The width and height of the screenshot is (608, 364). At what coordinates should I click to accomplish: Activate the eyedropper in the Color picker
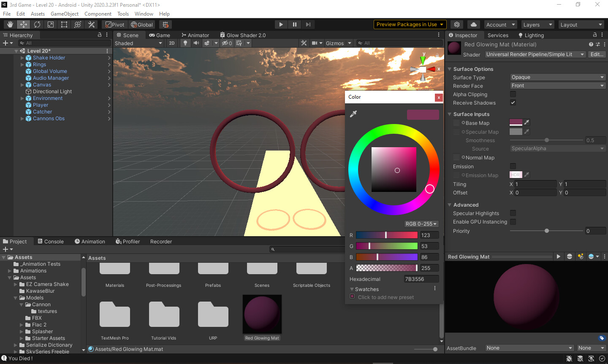pyautogui.click(x=353, y=113)
